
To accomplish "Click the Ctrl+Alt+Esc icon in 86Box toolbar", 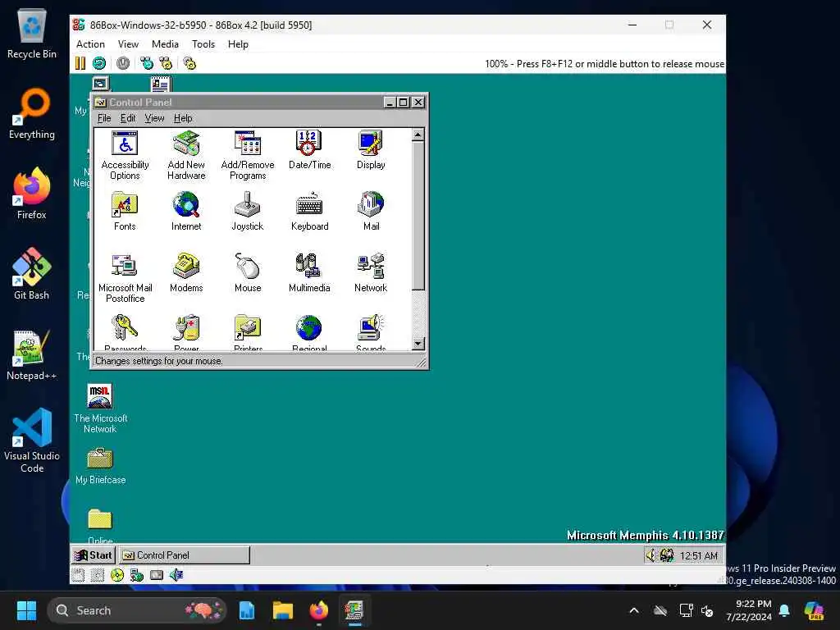I will (x=166, y=63).
